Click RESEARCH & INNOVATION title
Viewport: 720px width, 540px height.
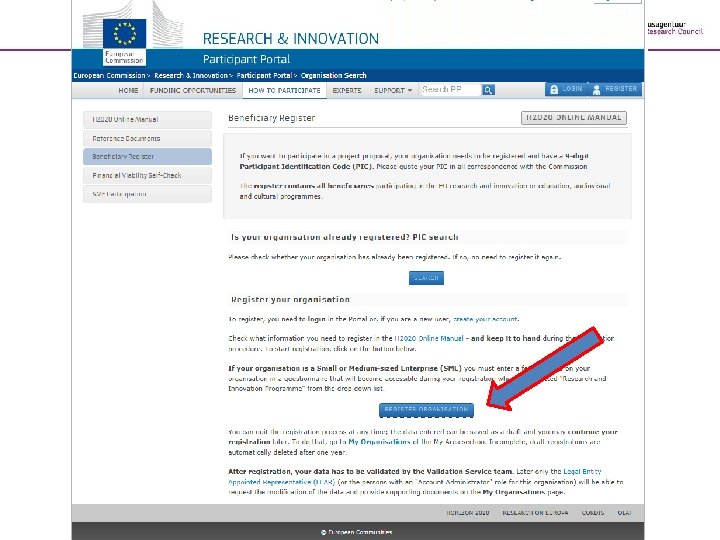[x=291, y=39]
